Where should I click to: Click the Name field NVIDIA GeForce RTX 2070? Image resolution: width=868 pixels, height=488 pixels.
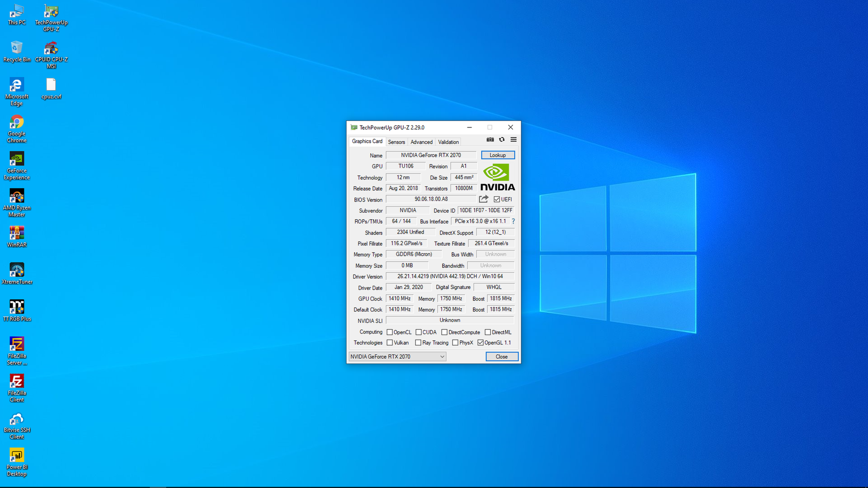click(431, 155)
